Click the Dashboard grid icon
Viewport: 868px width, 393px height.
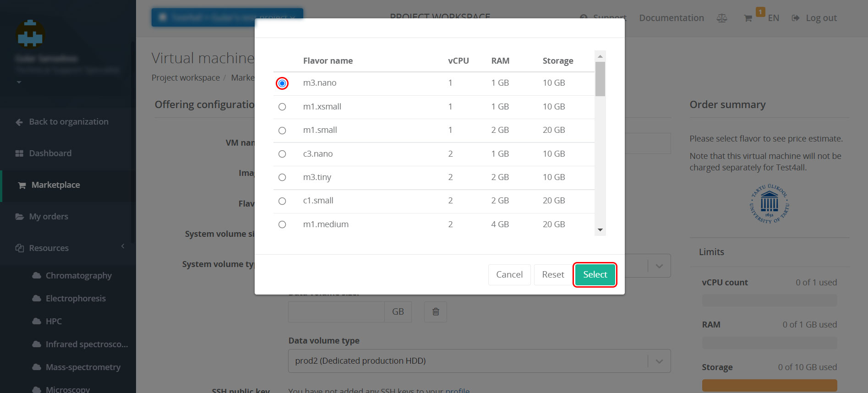pyautogui.click(x=19, y=153)
